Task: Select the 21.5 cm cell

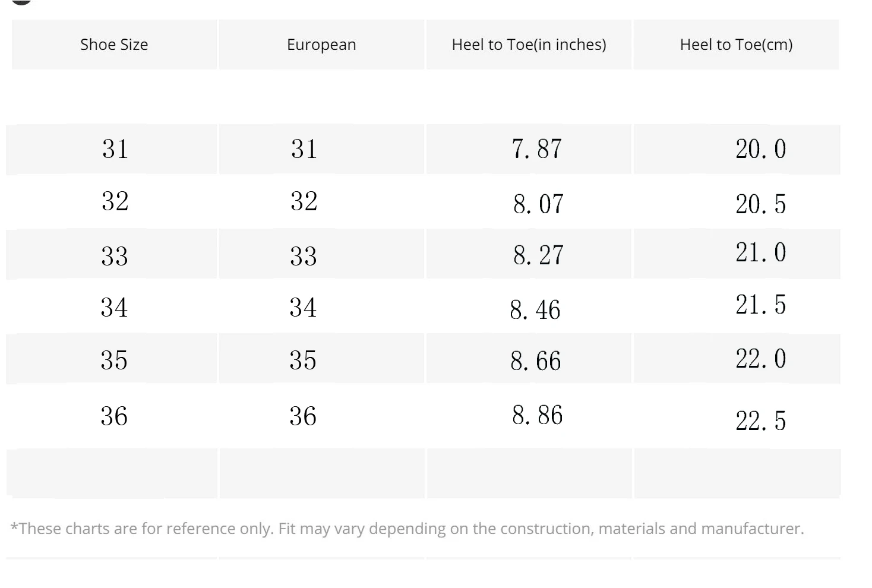Action: 760,305
